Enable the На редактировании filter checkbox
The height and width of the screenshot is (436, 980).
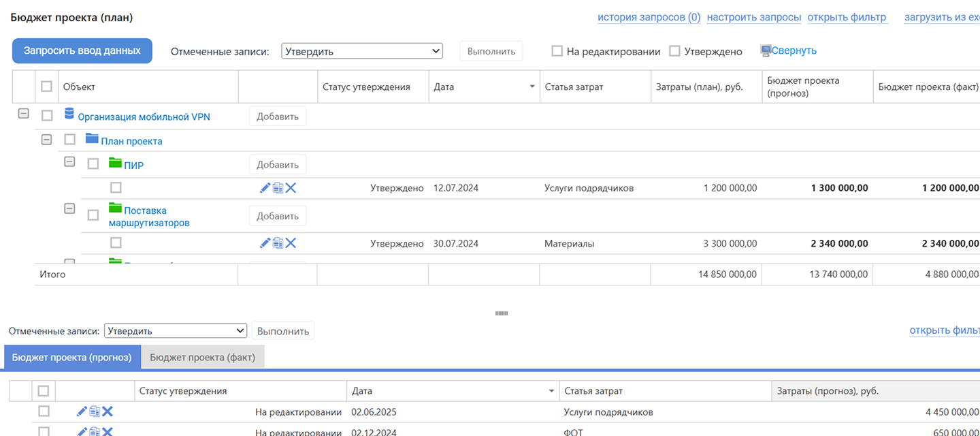click(557, 51)
